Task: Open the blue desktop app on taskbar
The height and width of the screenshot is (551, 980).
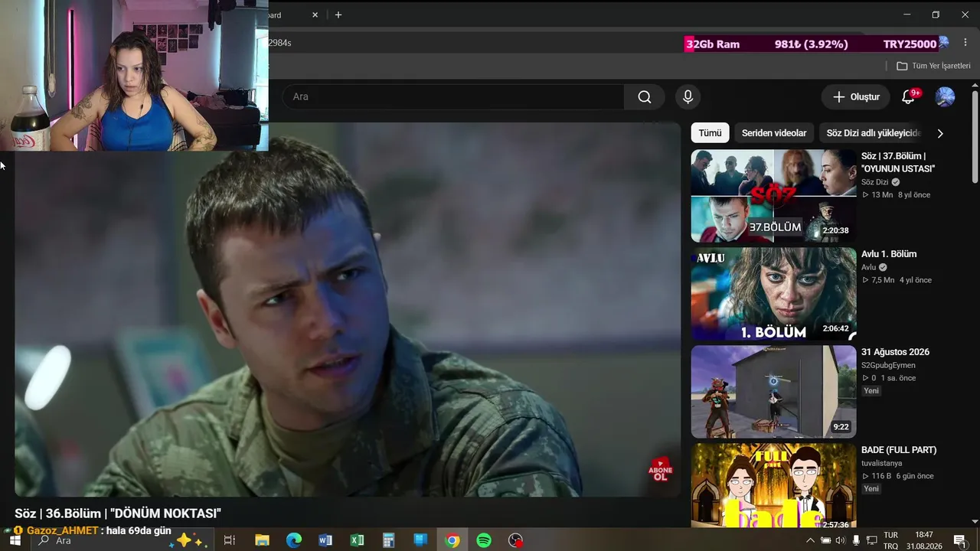Action: [x=420, y=540]
